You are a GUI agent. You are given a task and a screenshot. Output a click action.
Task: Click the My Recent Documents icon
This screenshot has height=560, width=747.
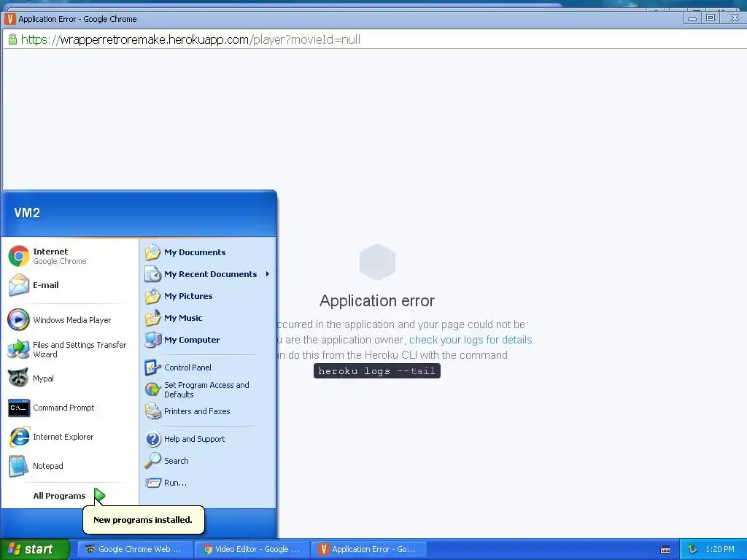(x=153, y=274)
